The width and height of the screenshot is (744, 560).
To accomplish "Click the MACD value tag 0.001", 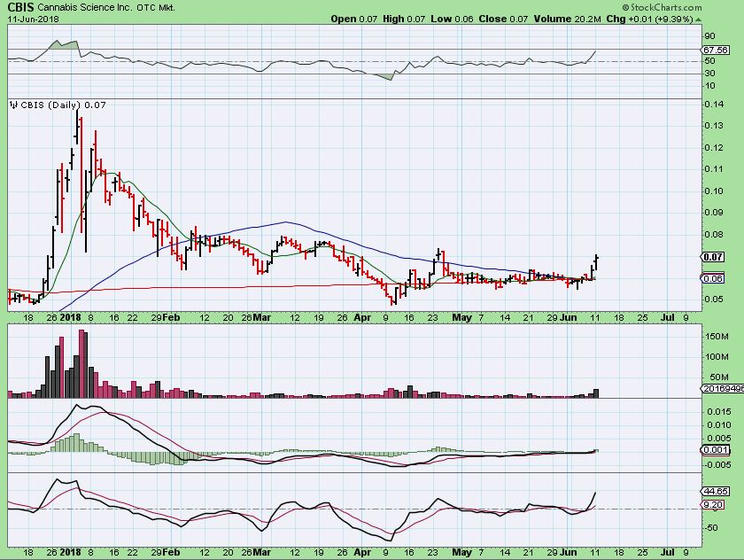I will [716, 450].
